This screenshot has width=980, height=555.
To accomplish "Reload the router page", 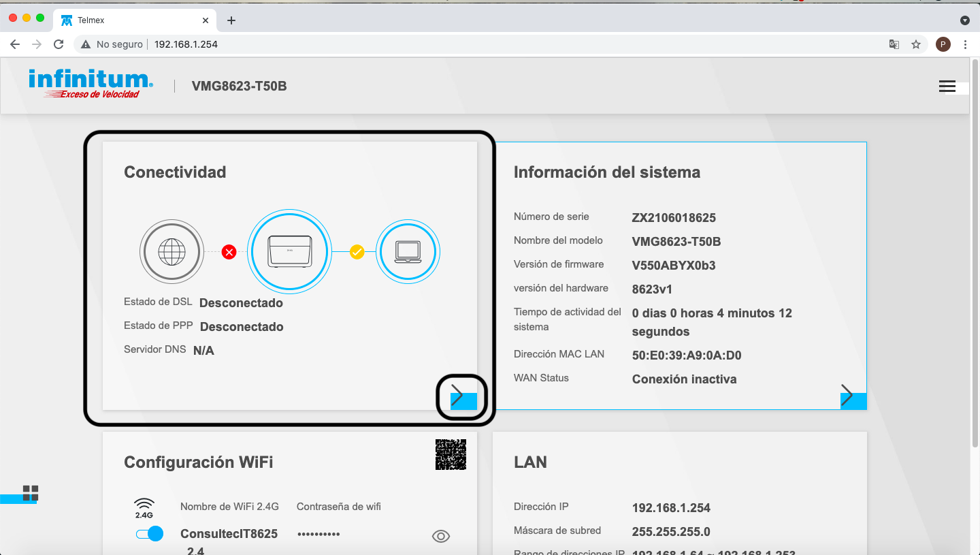I will (59, 44).
